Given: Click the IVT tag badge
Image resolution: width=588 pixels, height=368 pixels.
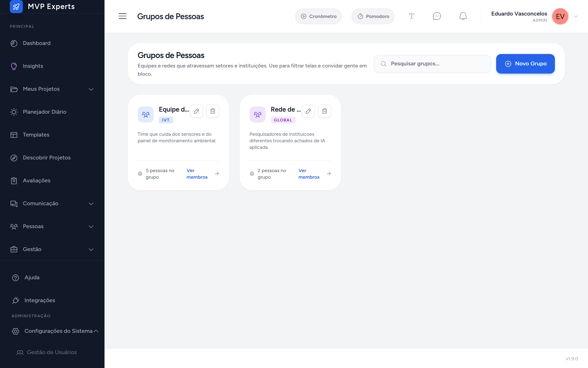Looking at the screenshot, I should point(166,120).
